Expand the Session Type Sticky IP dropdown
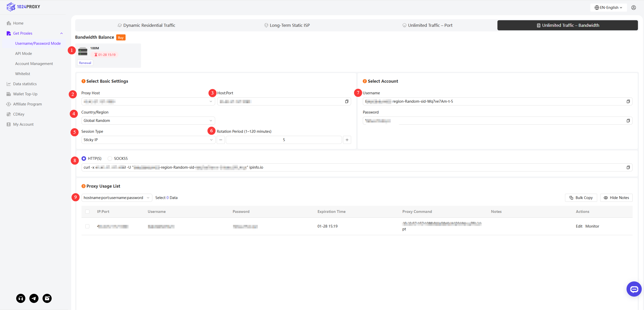 (x=148, y=140)
